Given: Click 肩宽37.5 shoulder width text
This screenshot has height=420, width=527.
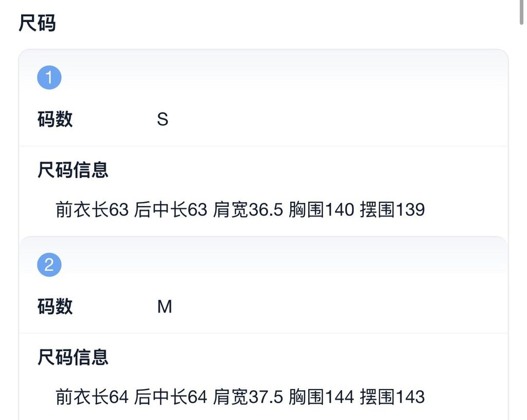Looking at the screenshot, I should (248, 397).
